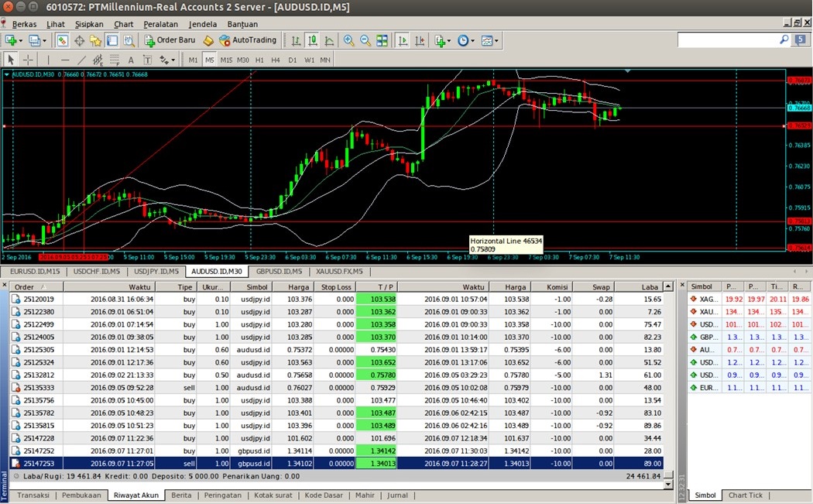Switch timeframe to H4
The width and height of the screenshot is (813, 504).
[x=276, y=60]
